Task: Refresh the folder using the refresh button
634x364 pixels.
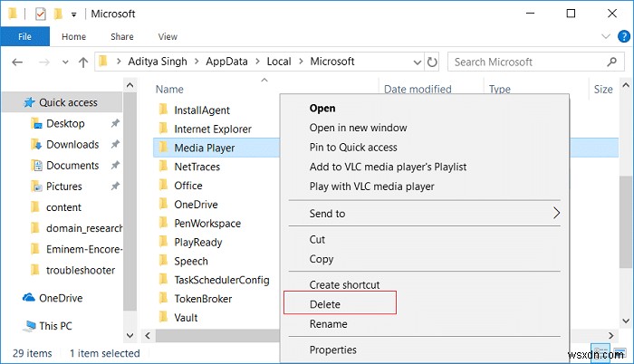Action: click(x=432, y=62)
